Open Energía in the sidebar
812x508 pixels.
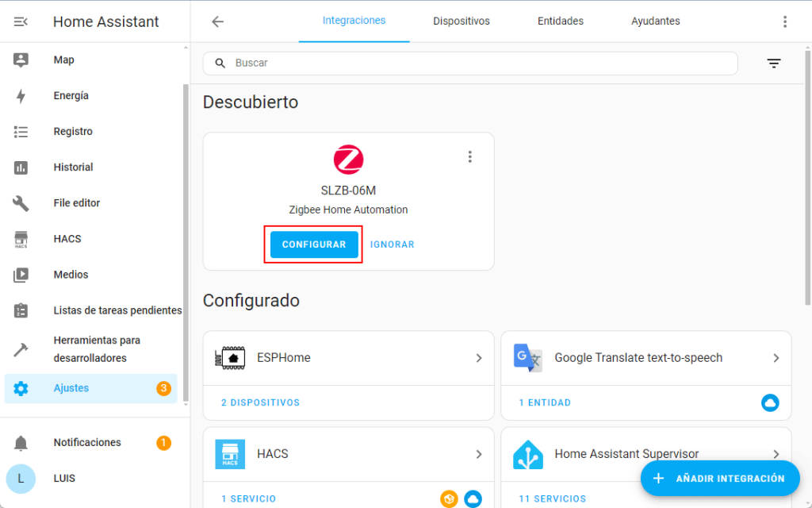click(x=71, y=96)
